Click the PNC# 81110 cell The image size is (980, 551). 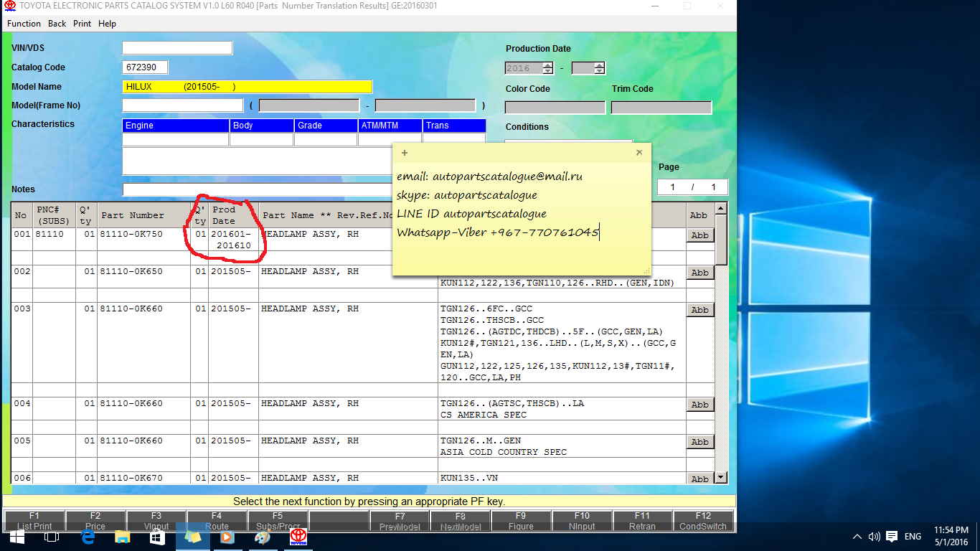point(55,240)
